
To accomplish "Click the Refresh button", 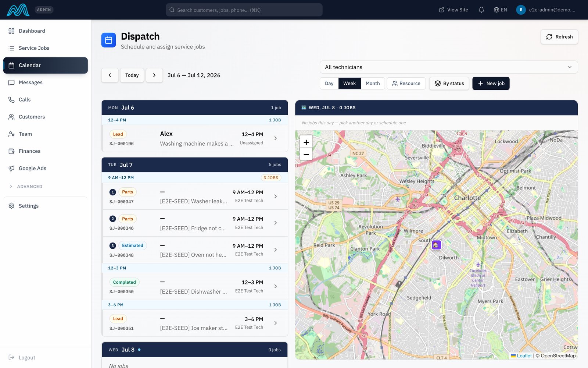I will 559,37.
